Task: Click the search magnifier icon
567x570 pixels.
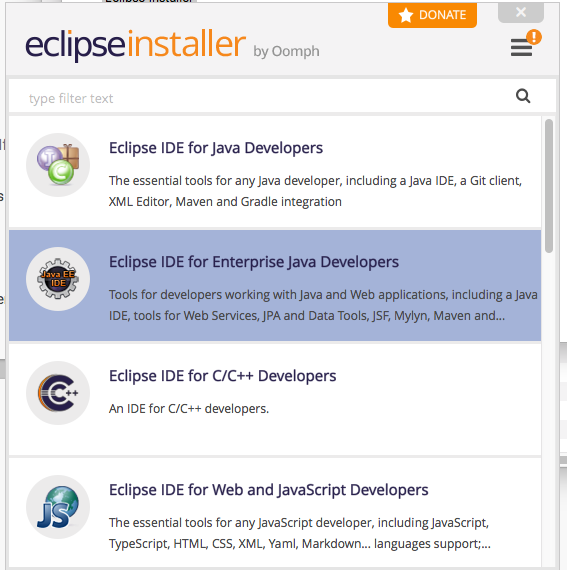Action: click(523, 96)
